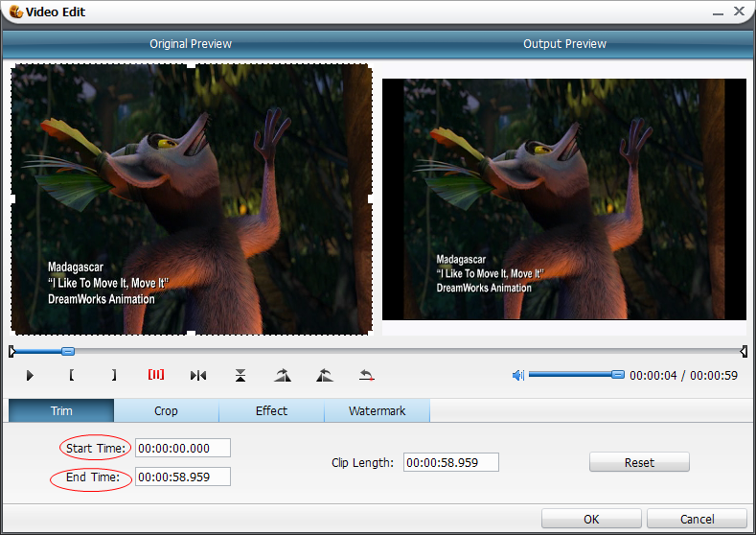Viewport: 756px width, 535px height.
Task: Select the left trim start marker
Action: 12,351
